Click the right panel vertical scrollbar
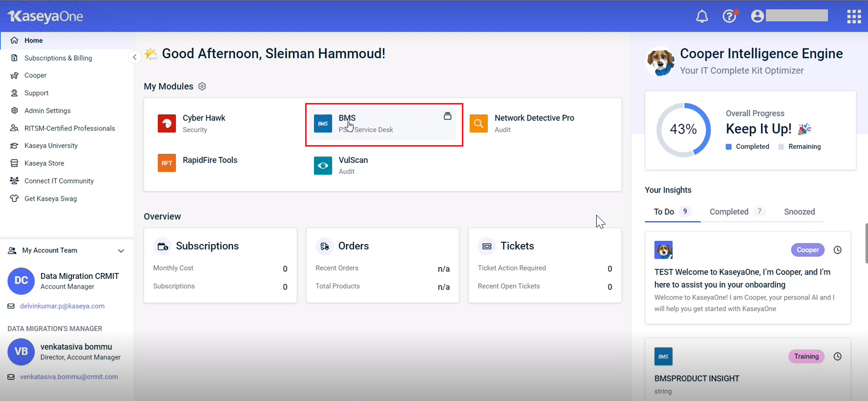Screen dimensions: 868x401 (866, 244)
